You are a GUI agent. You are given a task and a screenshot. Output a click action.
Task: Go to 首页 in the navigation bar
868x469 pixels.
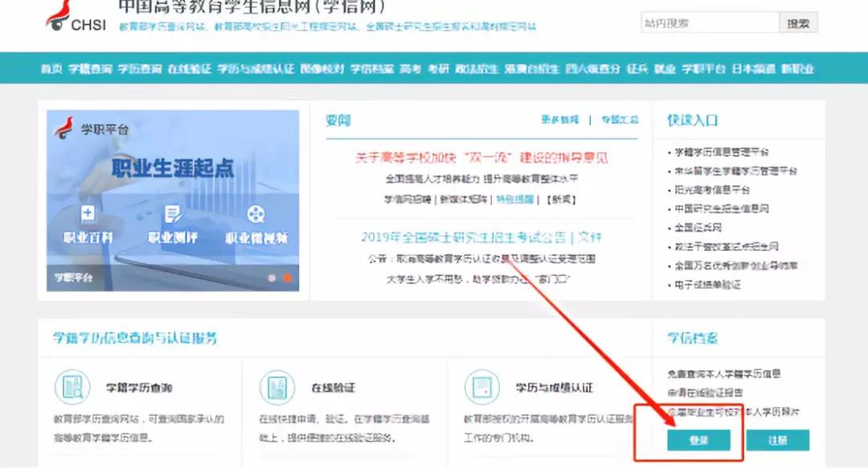point(51,68)
